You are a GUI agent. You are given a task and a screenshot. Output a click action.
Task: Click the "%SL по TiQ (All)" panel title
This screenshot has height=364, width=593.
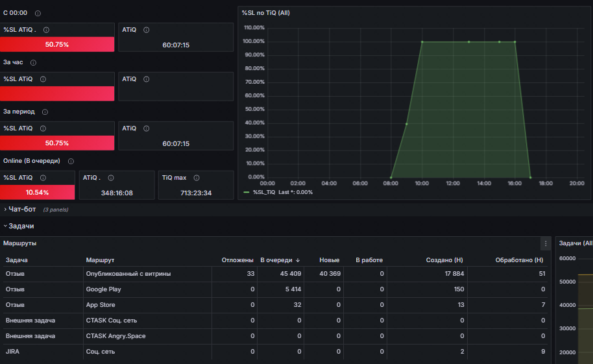(266, 13)
